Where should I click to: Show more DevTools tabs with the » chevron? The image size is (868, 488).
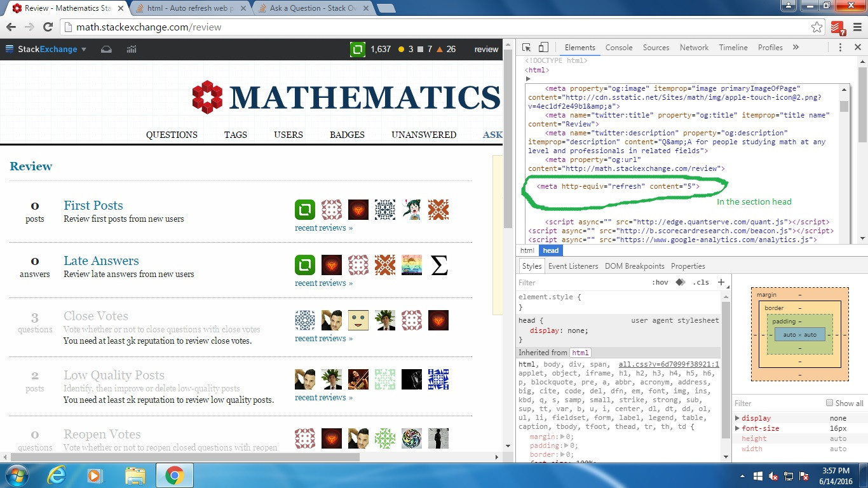(x=795, y=48)
